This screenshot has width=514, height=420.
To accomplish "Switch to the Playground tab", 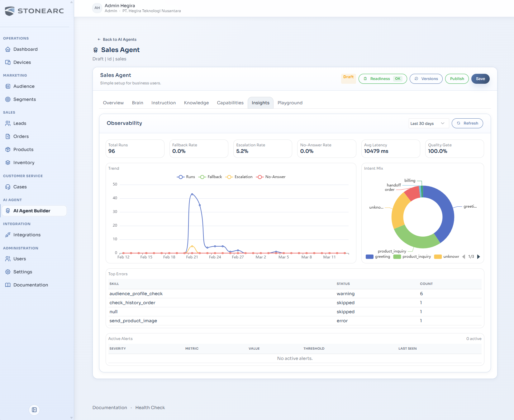I will tap(290, 103).
